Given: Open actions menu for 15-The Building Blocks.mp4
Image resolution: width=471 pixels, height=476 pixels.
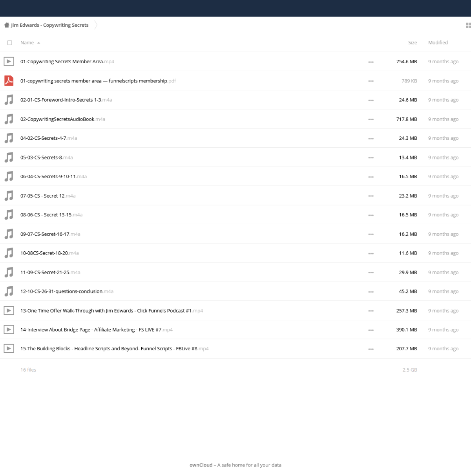Looking at the screenshot, I should (x=371, y=349).
